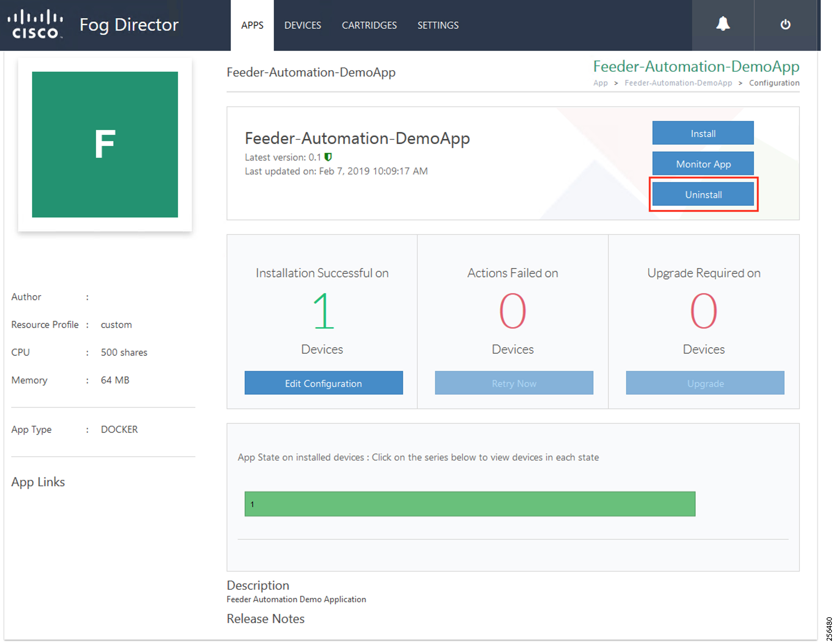Click 'Actions Failed on' label
This screenshot has height=644, width=835.
click(x=513, y=273)
